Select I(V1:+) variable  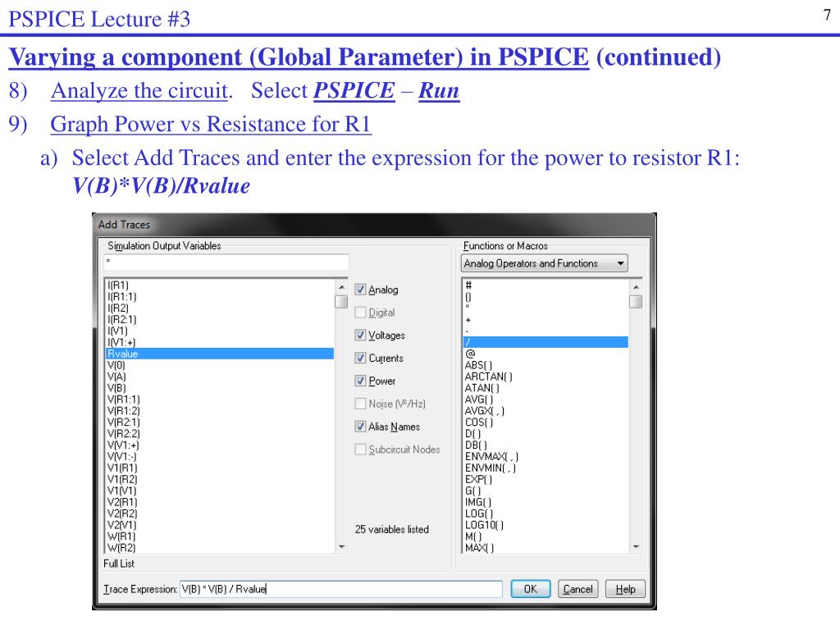pyautogui.click(x=121, y=342)
